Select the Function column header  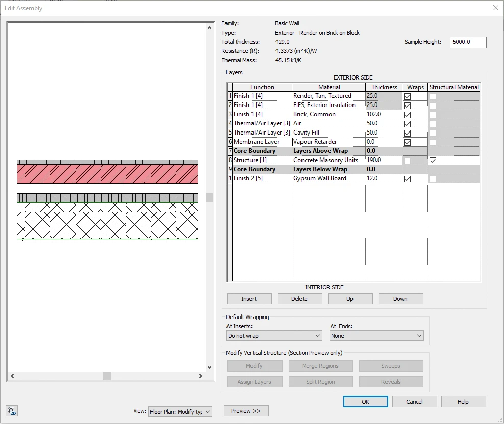coord(262,87)
